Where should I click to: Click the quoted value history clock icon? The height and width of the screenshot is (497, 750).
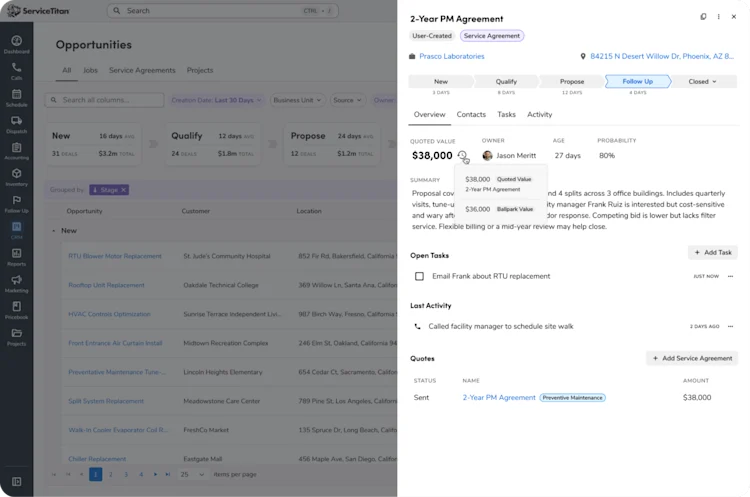462,155
